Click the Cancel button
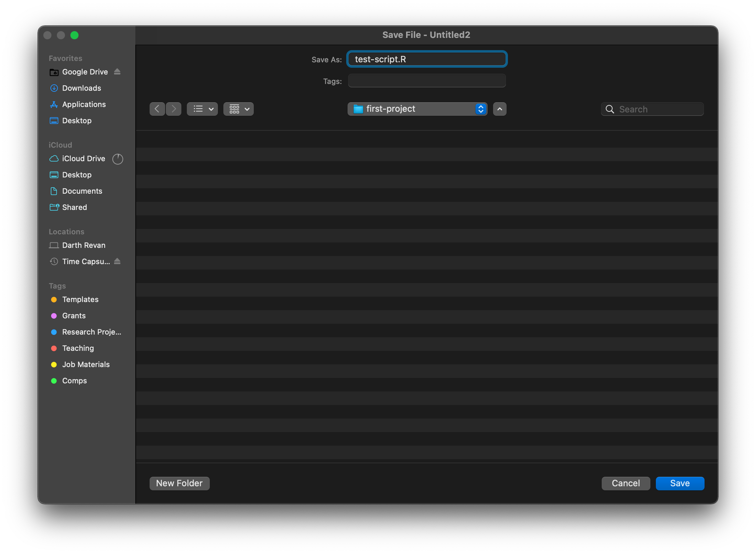 click(626, 483)
